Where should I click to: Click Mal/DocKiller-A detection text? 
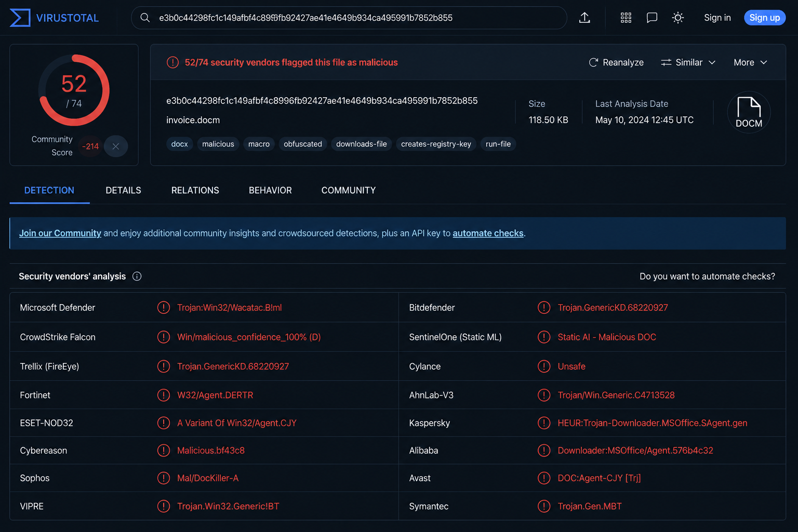(208, 478)
